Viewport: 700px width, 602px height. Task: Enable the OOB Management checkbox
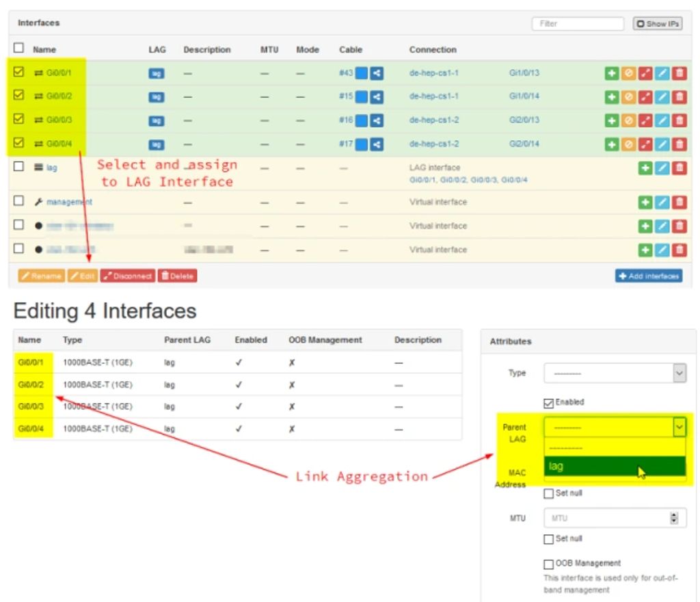pos(548,564)
